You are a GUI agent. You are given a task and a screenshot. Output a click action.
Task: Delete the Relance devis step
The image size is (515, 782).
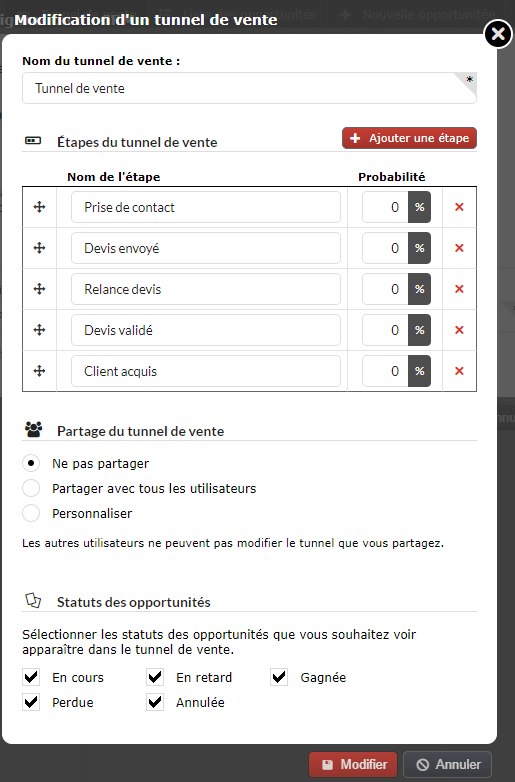[459, 289]
